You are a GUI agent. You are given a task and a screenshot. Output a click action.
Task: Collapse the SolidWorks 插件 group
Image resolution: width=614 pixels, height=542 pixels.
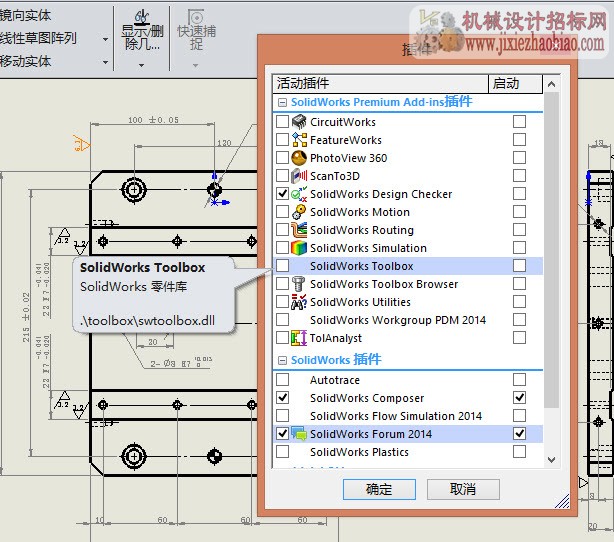tap(282, 360)
